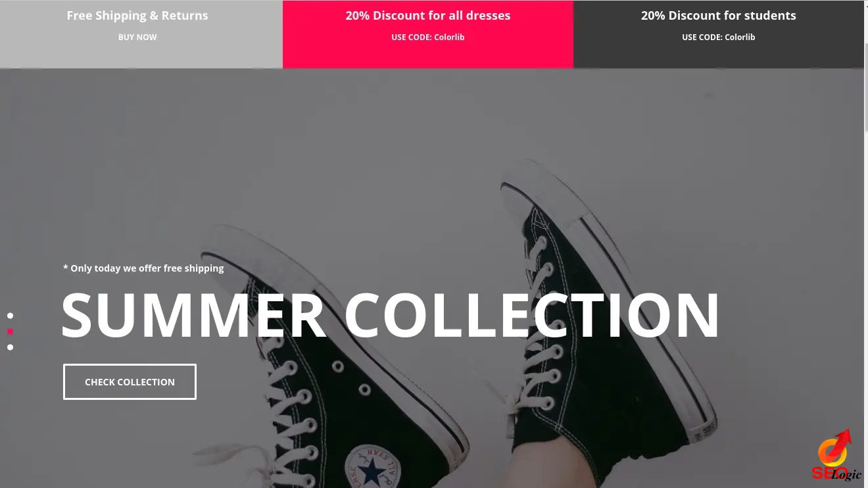Open the 20% Discount for students heading
868x488 pixels.
pos(719,16)
